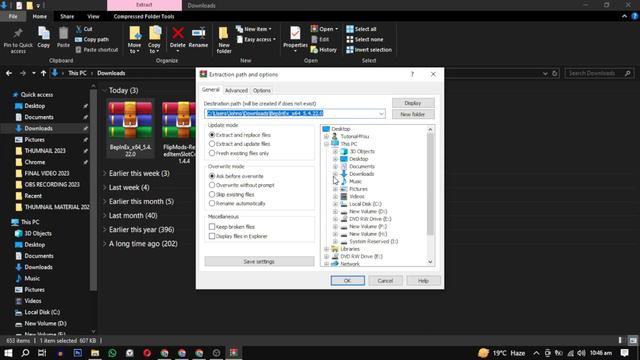Click Search Downloads box
The image size is (640, 360).
point(599,73)
